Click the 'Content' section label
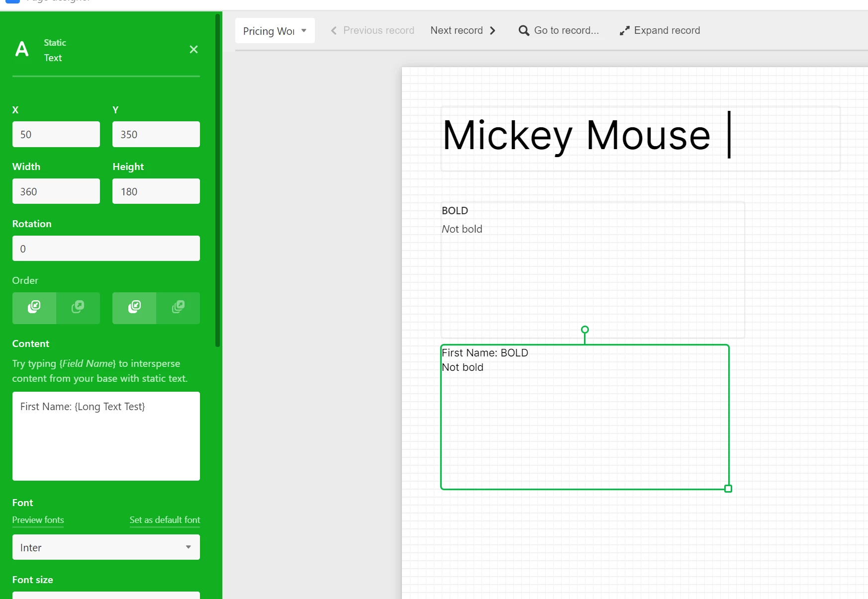 pos(31,343)
